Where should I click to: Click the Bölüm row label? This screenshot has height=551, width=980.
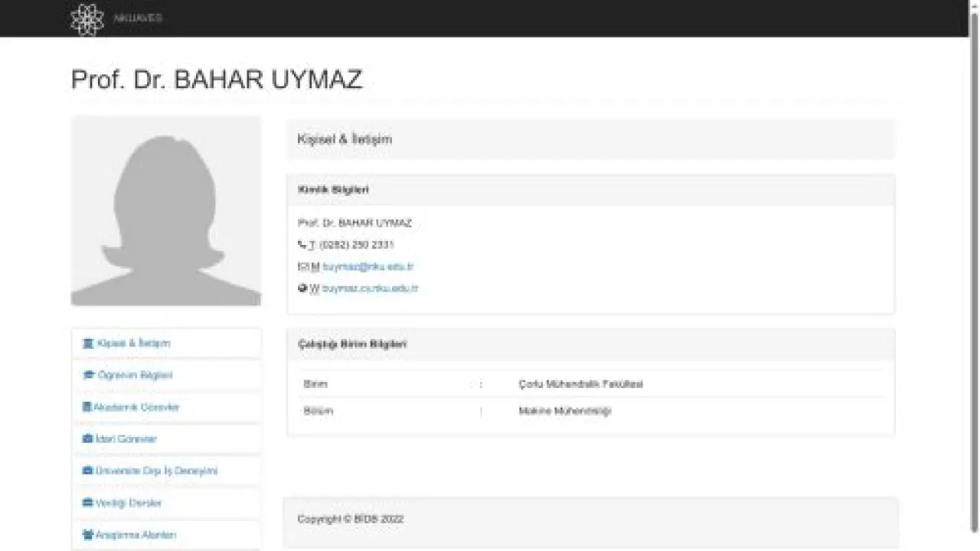click(318, 411)
